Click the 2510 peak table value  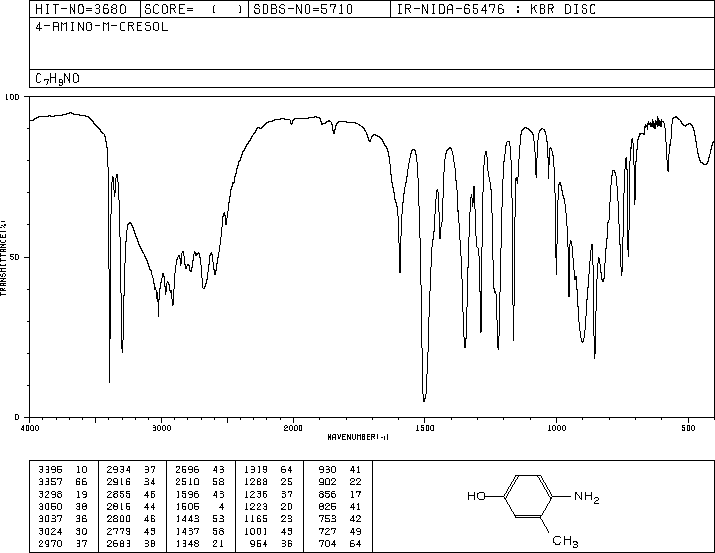click(187, 481)
